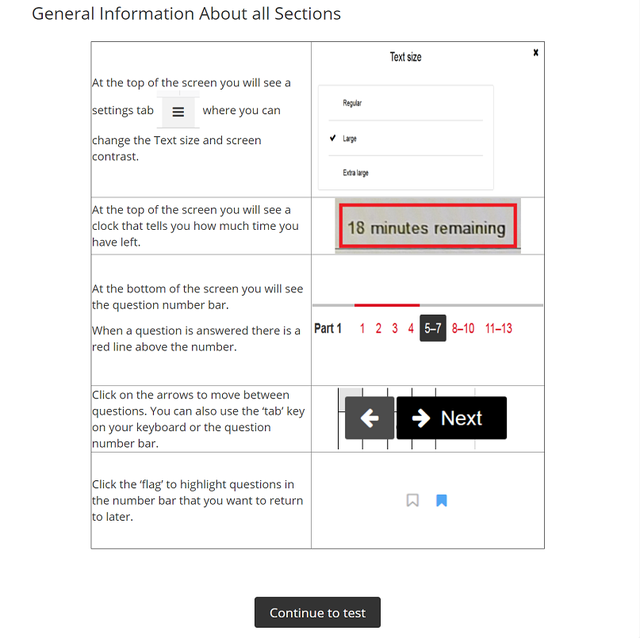Click the Continue to test button

(x=318, y=613)
